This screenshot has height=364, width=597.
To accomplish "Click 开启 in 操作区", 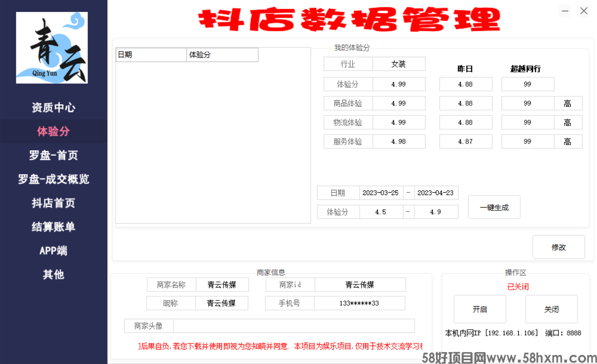I will pyautogui.click(x=480, y=309).
